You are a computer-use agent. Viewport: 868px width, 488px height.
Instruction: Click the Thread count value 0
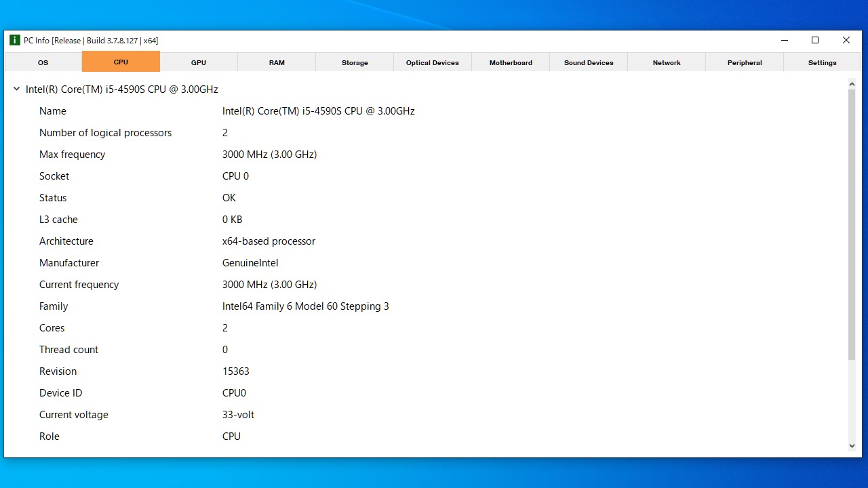[x=225, y=350]
